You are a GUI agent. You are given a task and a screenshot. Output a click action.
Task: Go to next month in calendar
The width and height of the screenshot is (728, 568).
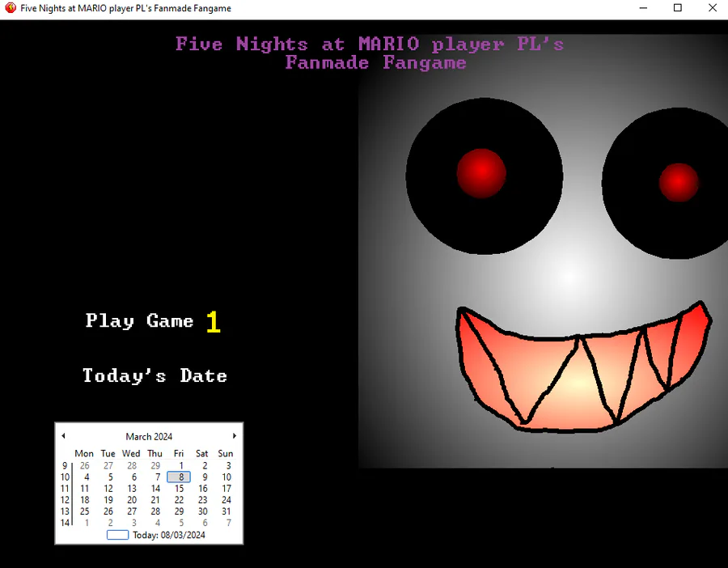tap(235, 435)
